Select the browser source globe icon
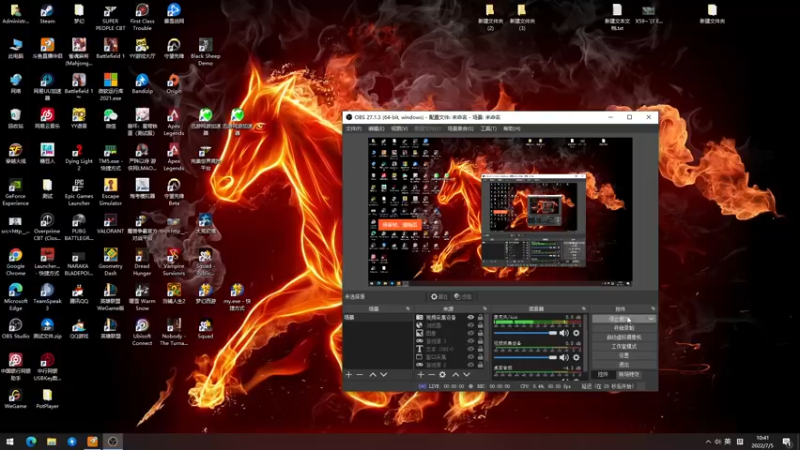This screenshot has width=800, height=450. [x=419, y=325]
